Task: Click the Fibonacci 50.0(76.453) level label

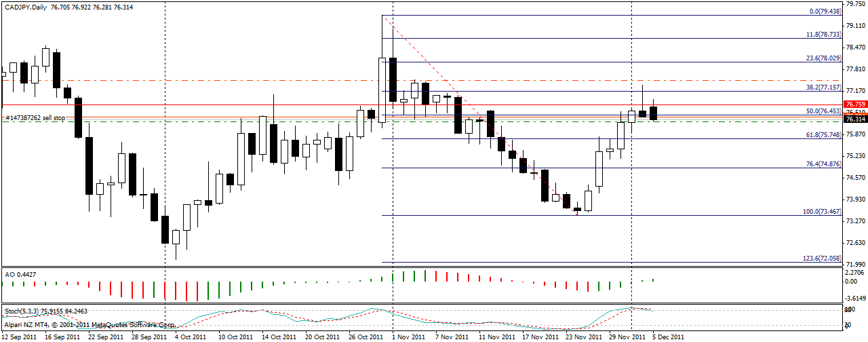Action: coord(825,111)
